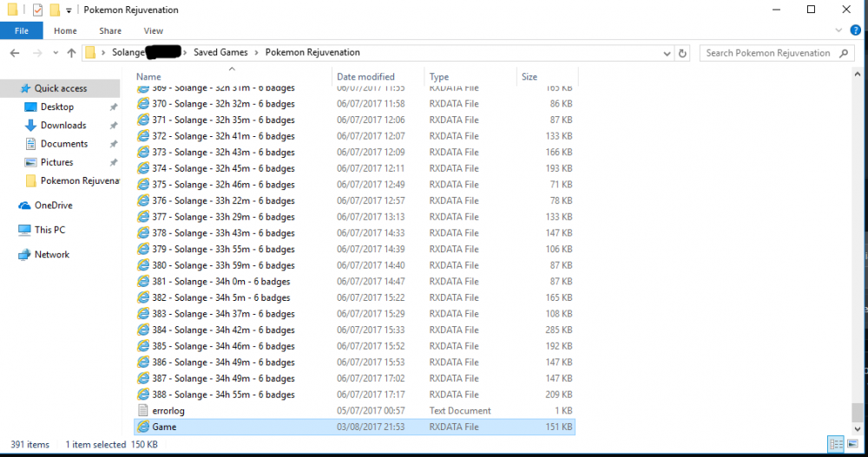Click icon of file 370 - Solange - 32h 32m
This screenshot has height=457, width=868.
(143, 103)
